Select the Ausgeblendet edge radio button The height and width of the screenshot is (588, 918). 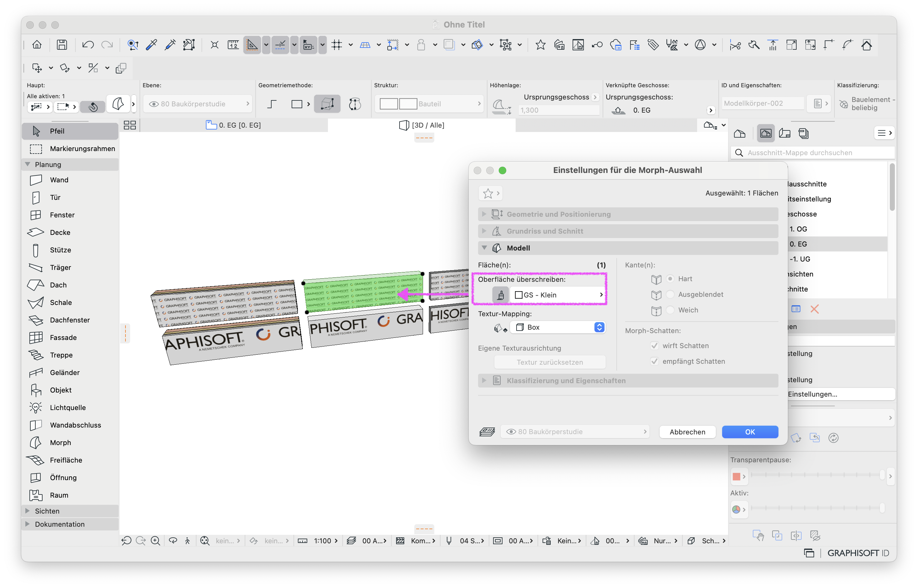pos(670,294)
